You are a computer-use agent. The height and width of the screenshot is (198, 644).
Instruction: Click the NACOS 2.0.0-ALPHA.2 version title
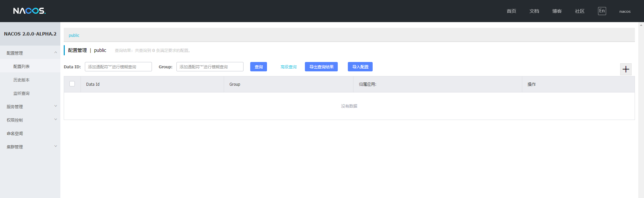[x=30, y=34]
